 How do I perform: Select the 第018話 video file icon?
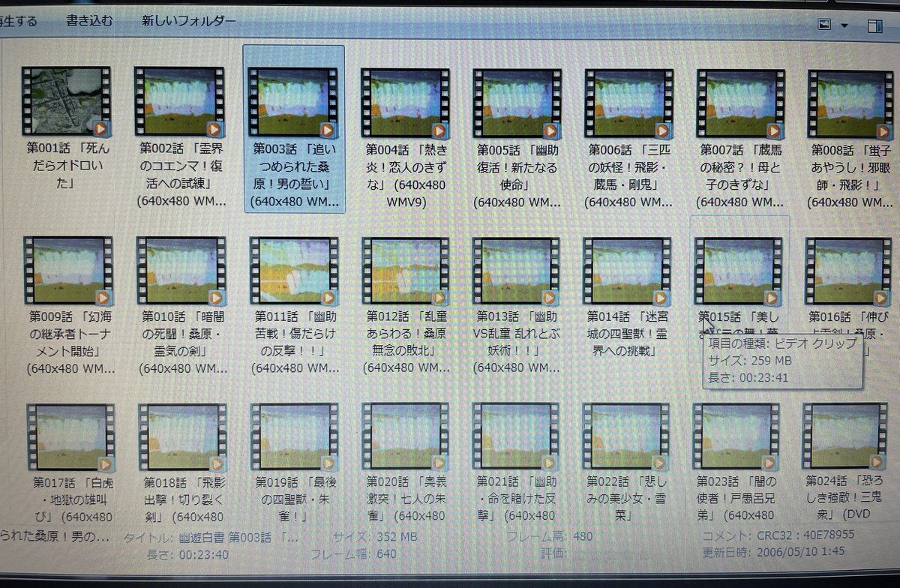click(x=182, y=438)
